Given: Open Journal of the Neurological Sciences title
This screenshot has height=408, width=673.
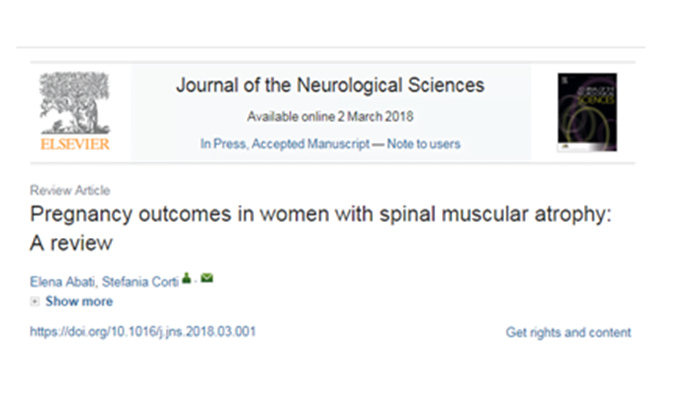Looking at the screenshot, I should point(330,85).
